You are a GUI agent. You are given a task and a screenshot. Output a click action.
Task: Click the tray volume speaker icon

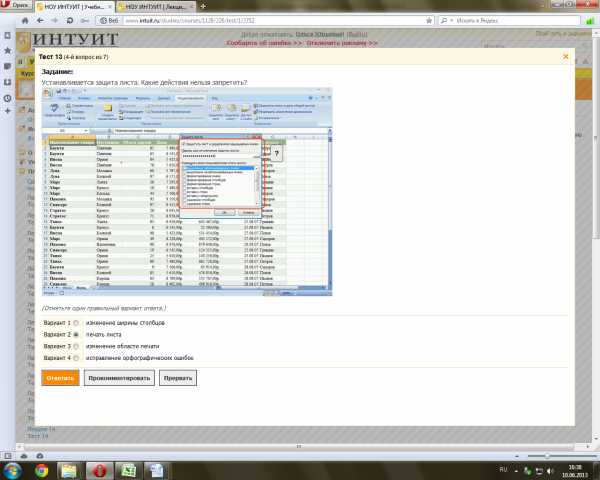click(550, 470)
